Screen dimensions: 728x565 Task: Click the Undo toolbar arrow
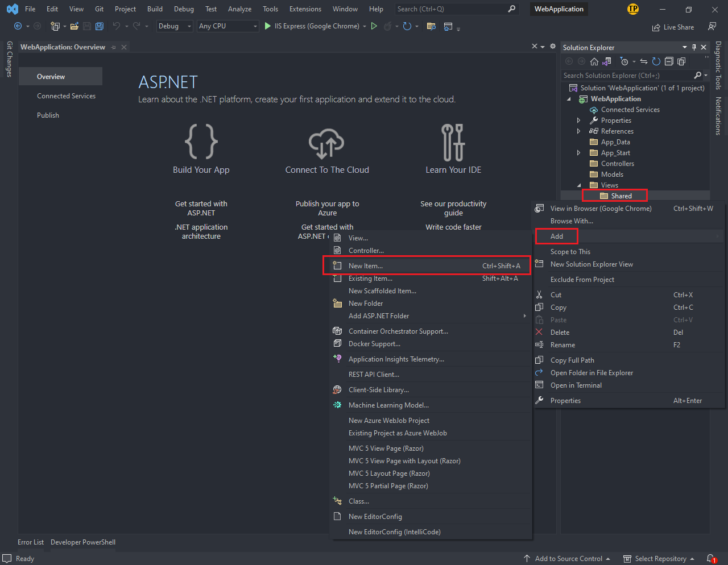tap(116, 26)
